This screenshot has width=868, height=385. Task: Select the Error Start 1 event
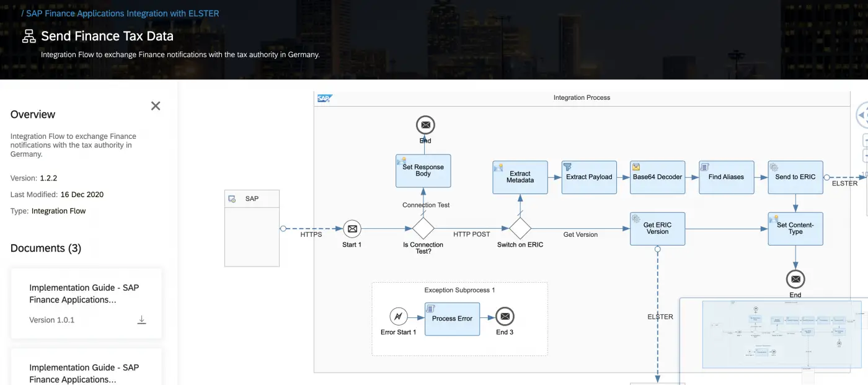coord(398,316)
